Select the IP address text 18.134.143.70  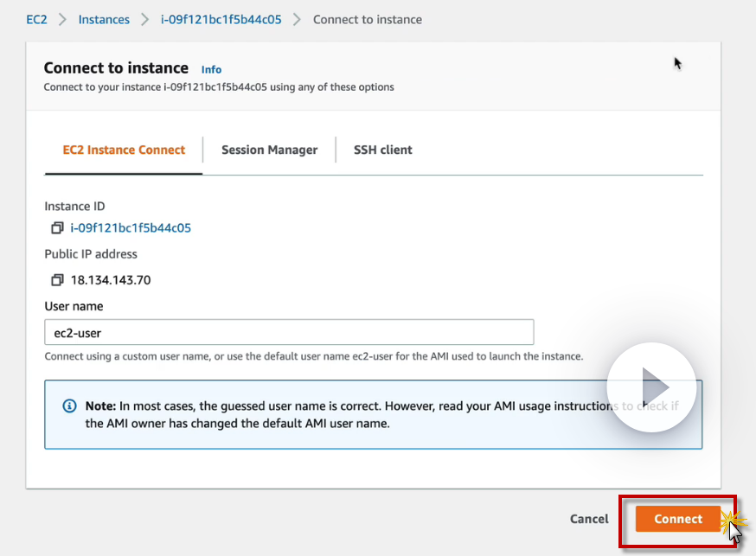(111, 280)
